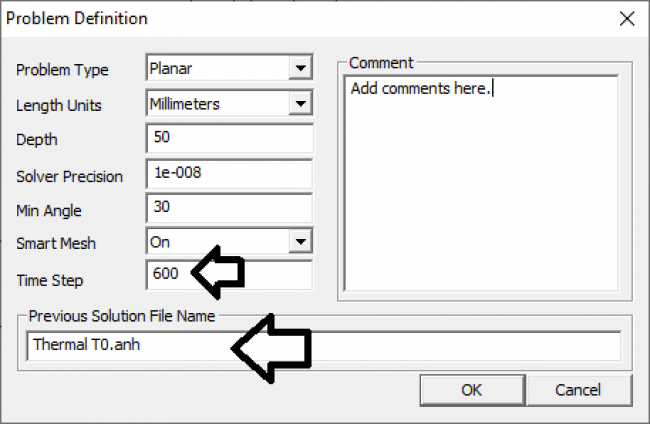Focus the Solver Precision input field

point(229,173)
